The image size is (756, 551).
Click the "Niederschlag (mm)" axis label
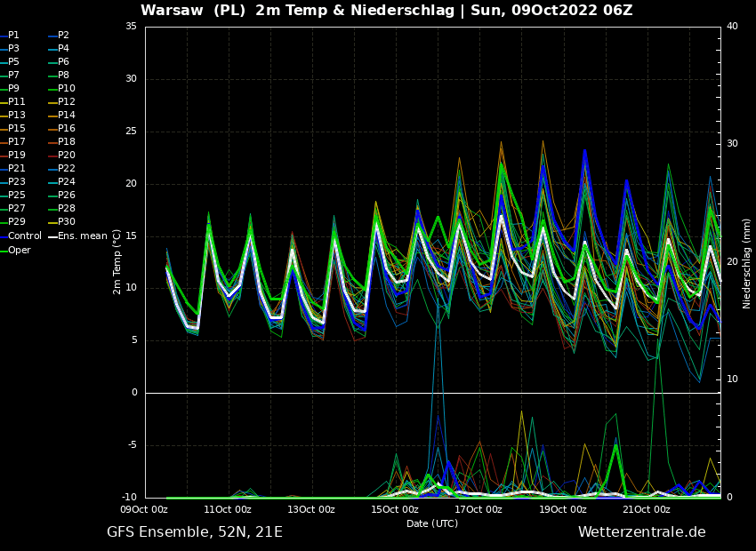pos(746,262)
